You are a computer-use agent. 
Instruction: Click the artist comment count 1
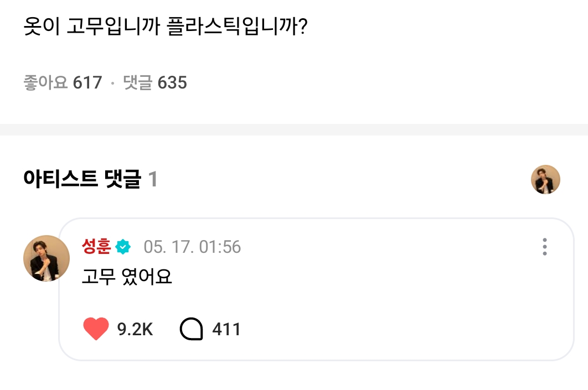[x=153, y=179]
